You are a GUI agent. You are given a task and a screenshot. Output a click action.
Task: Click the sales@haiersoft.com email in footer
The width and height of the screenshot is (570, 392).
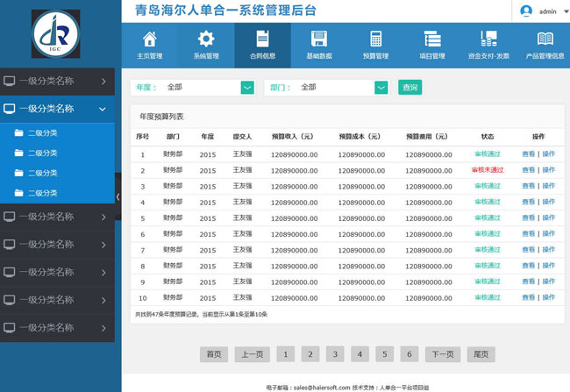click(x=322, y=388)
